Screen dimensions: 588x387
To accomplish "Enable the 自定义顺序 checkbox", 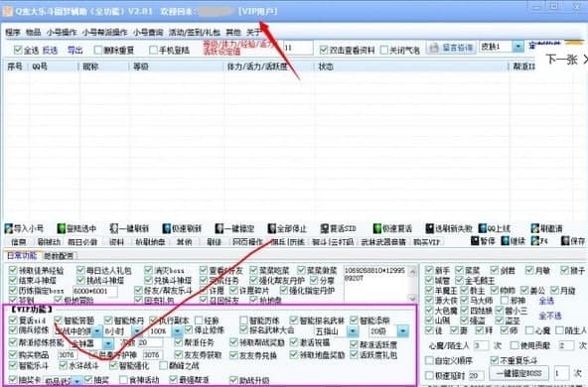I will click(429, 360).
